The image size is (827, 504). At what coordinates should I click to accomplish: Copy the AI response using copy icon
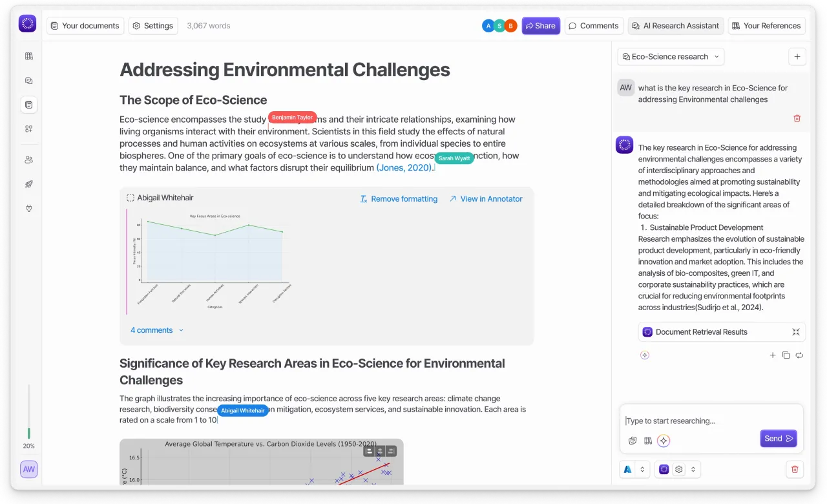point(786,355)
